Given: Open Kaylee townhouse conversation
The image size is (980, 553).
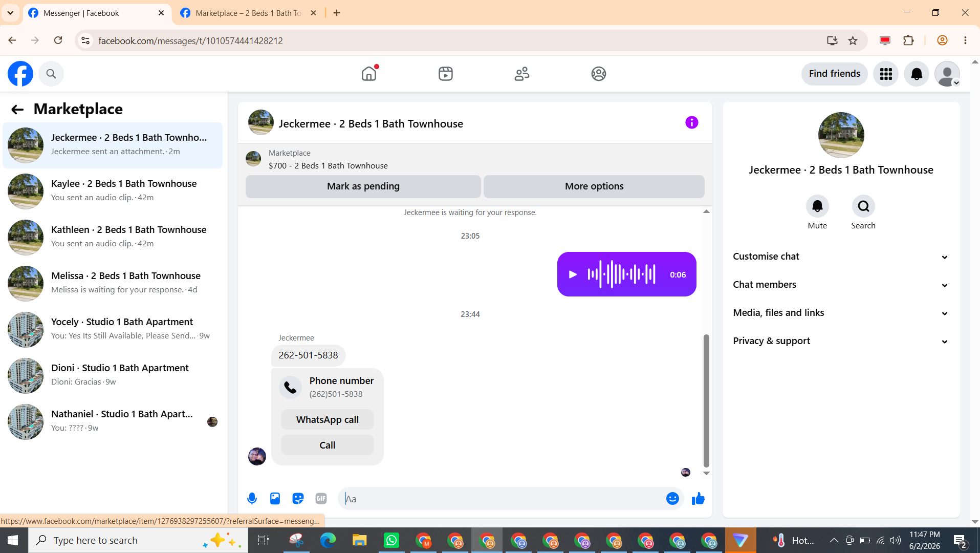Looking at the screenshot, I should coord(113,191).
